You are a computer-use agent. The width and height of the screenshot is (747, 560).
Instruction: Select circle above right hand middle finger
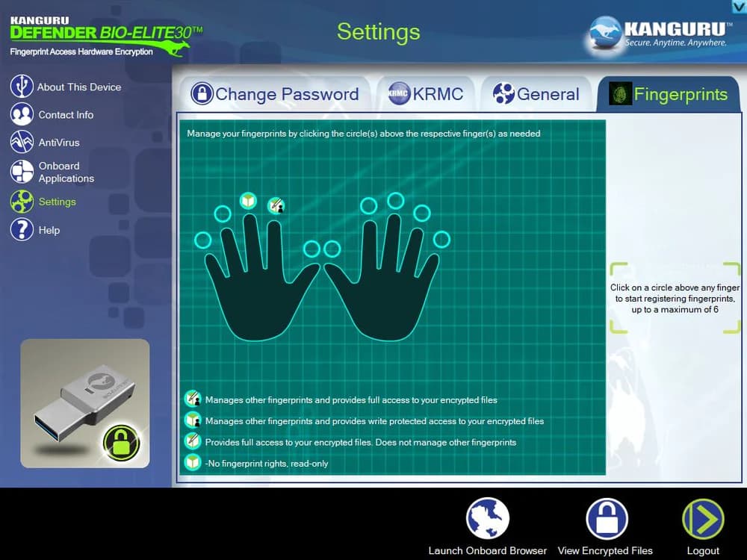[396, 200]
